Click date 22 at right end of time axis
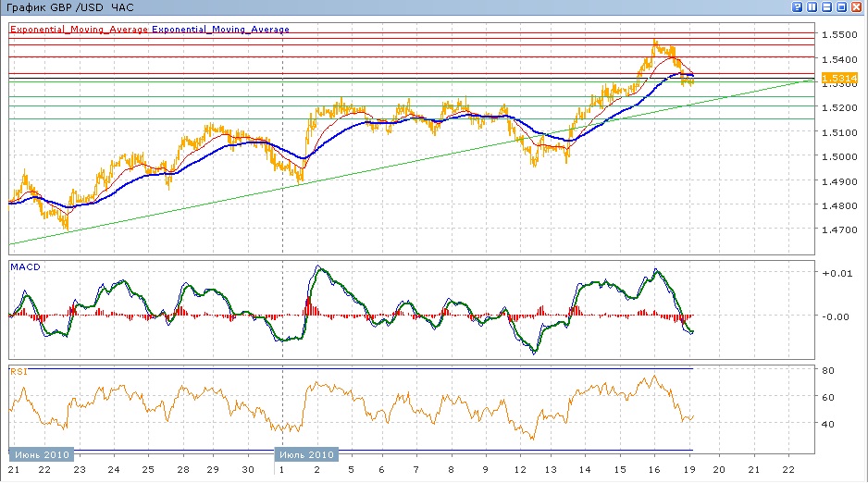The image size is (868, 483). 787,470
